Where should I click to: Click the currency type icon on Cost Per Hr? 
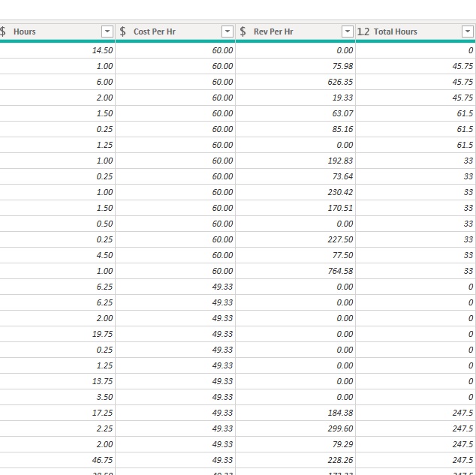pos(122,32)
